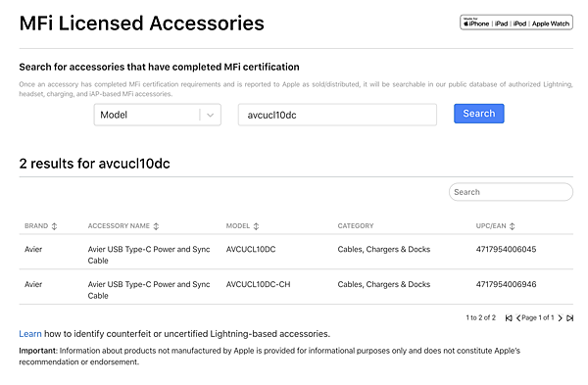The height and width of the screenshot is (385, 588).
Task: Open the Model search type dropdown
Action: coord(158,115)
